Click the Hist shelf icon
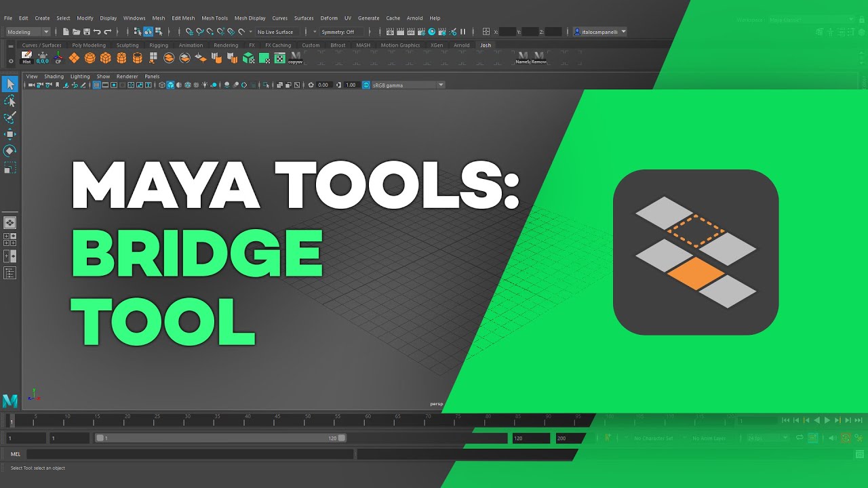868x488 pixels. (26, 58)
